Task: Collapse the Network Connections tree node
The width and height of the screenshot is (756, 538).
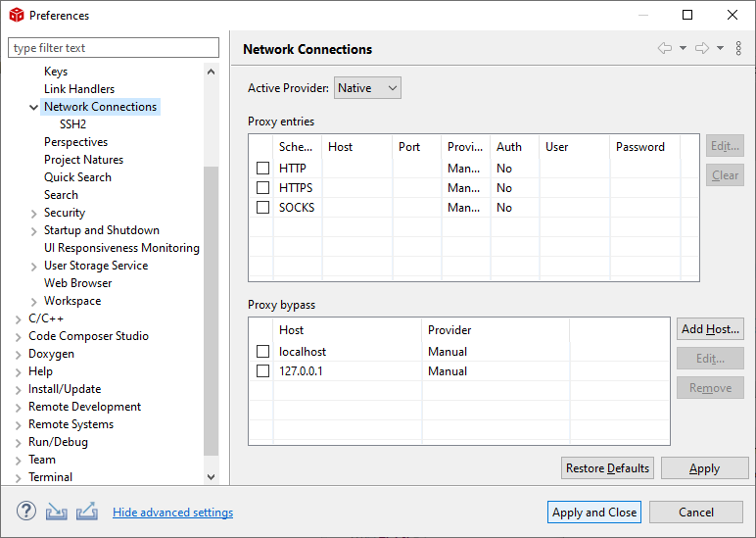Action: tap(34, 107)
